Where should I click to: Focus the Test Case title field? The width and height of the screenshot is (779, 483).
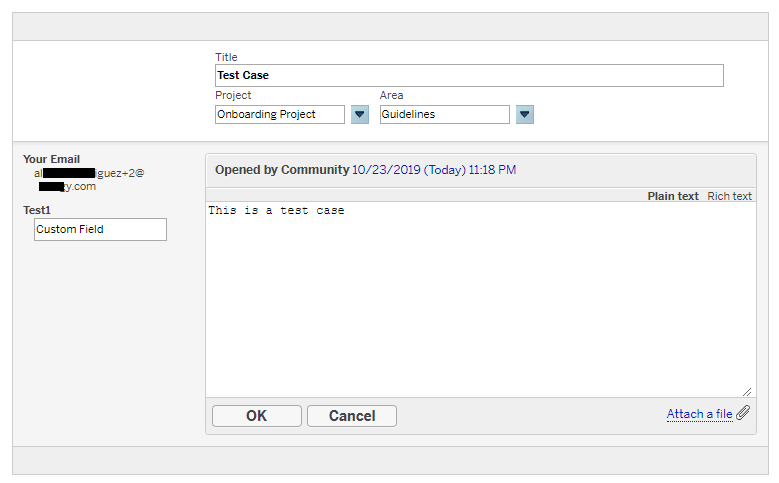[x=469, y=75]
